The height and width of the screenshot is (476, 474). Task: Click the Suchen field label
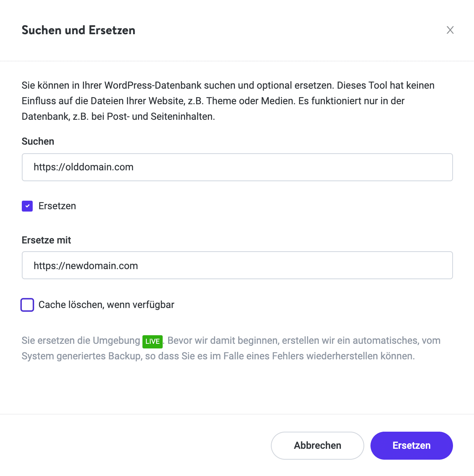38,141
